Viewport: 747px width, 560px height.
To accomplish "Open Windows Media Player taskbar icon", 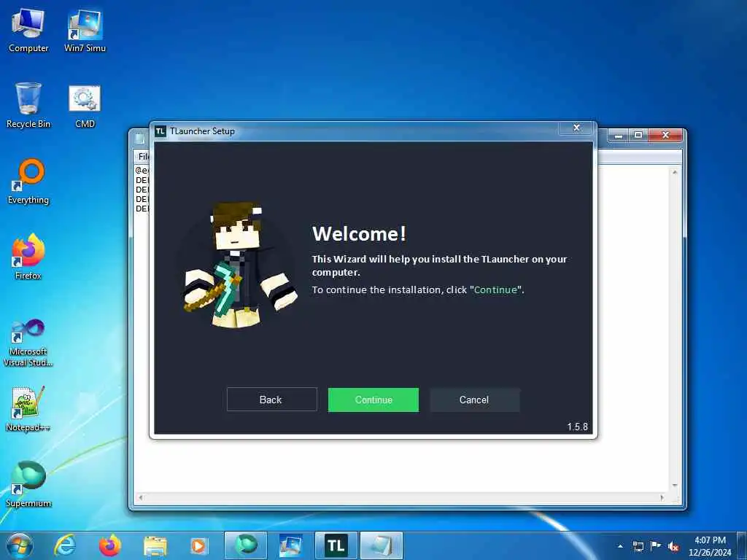I will [x=198, y=545].
